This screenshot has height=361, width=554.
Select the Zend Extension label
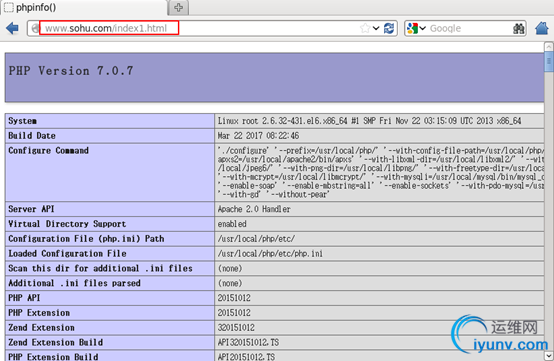(x=41, y=328)
